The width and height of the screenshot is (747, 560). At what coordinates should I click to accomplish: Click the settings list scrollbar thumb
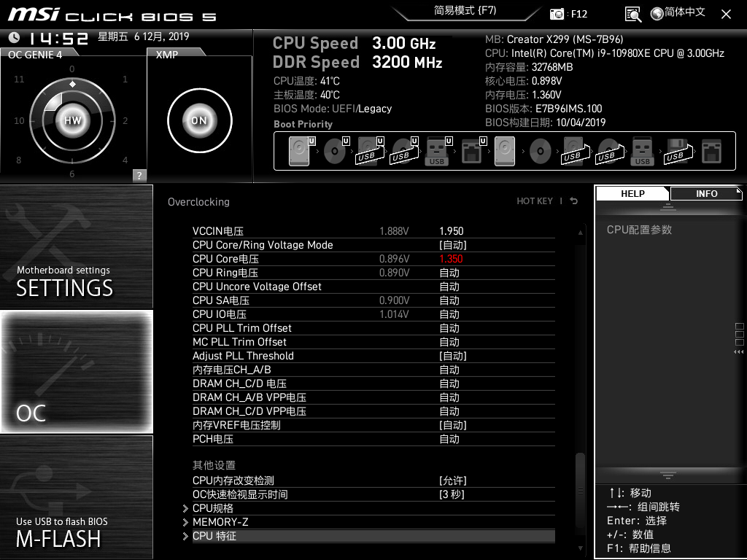580,489
